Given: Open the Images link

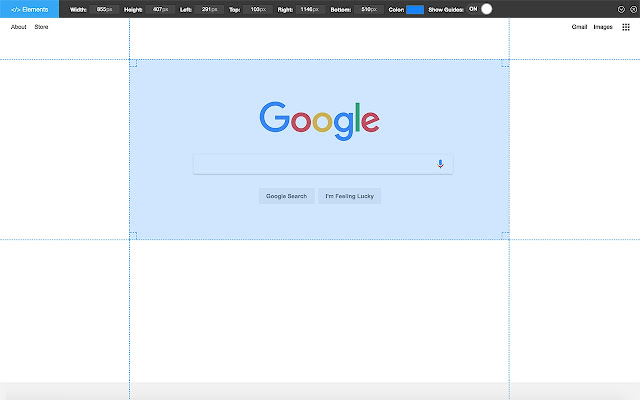Looking at the screenshot, I should point(603,27).
